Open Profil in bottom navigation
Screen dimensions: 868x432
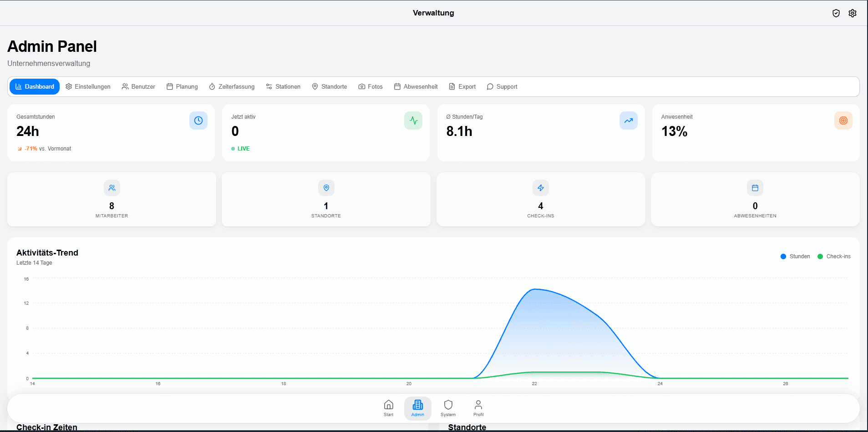(x=478, y=408)
